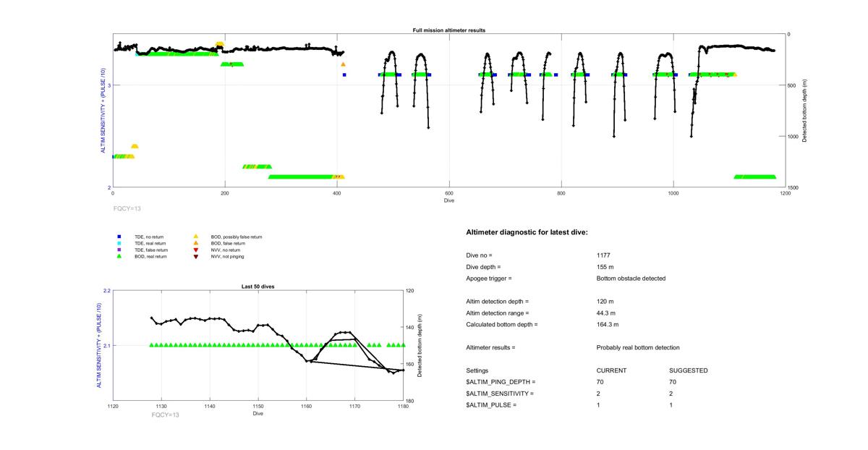Click the red inverted triangle NVV no return marker
Viewport: 868px width, 450px height.
tap(196, 250)
